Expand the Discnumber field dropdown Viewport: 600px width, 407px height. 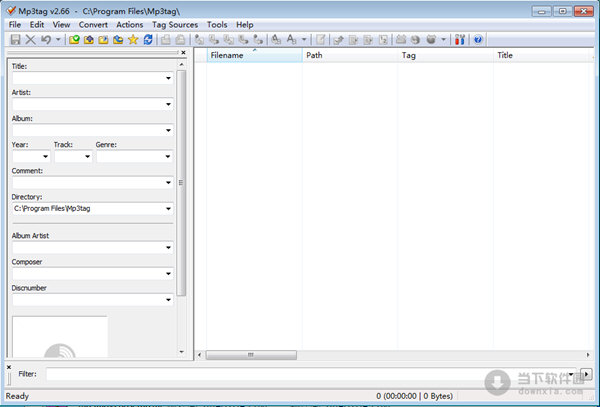[168, 300]
